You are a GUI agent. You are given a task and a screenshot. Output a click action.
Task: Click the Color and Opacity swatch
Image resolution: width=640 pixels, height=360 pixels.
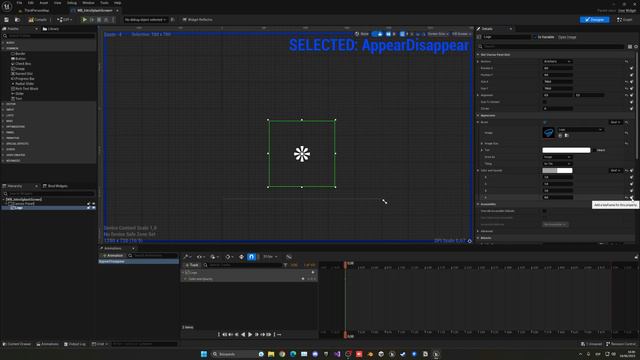(557, 171)
